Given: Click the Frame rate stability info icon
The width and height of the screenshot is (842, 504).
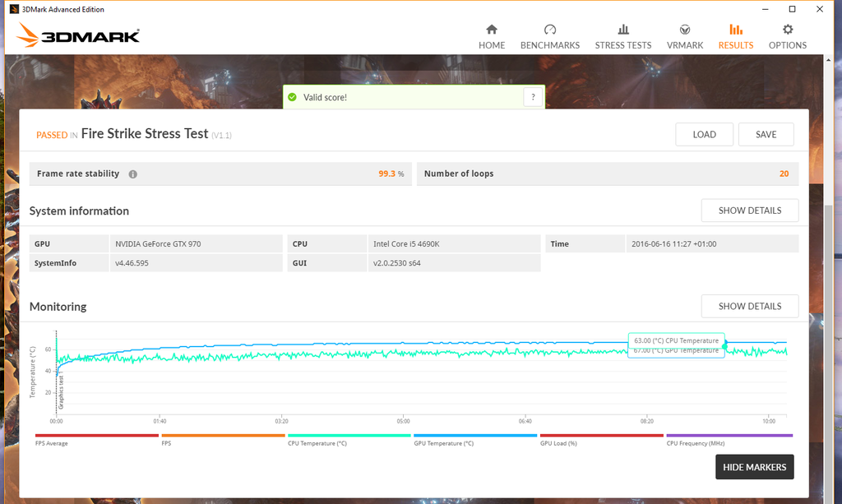Looking at the screenshot, I should click(x=132, y=174).
